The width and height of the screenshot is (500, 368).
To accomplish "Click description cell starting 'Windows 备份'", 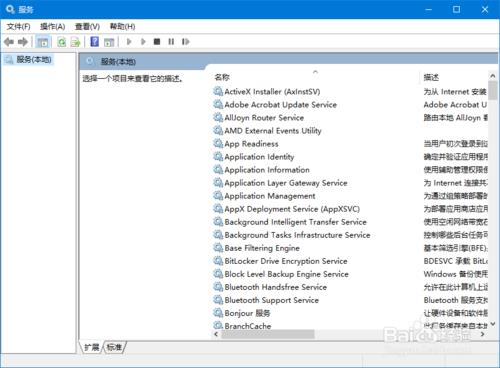I will [x=455, y=274].
